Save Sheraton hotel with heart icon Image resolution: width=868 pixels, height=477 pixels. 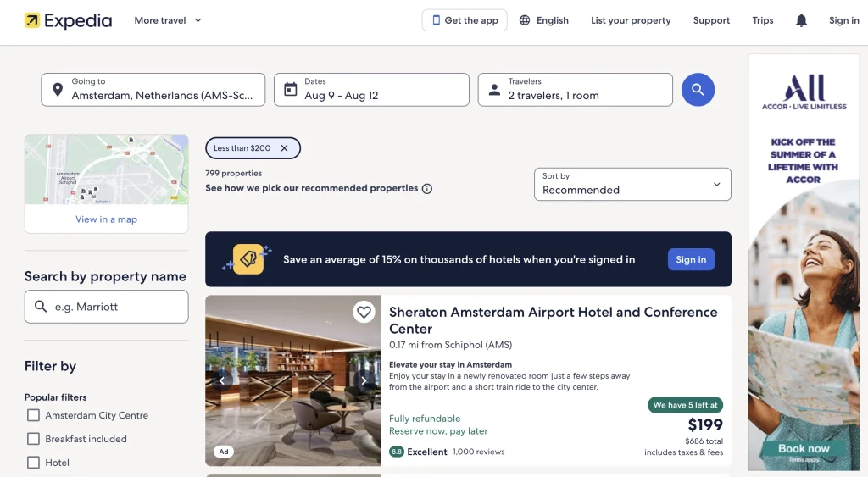click(364, 312)
